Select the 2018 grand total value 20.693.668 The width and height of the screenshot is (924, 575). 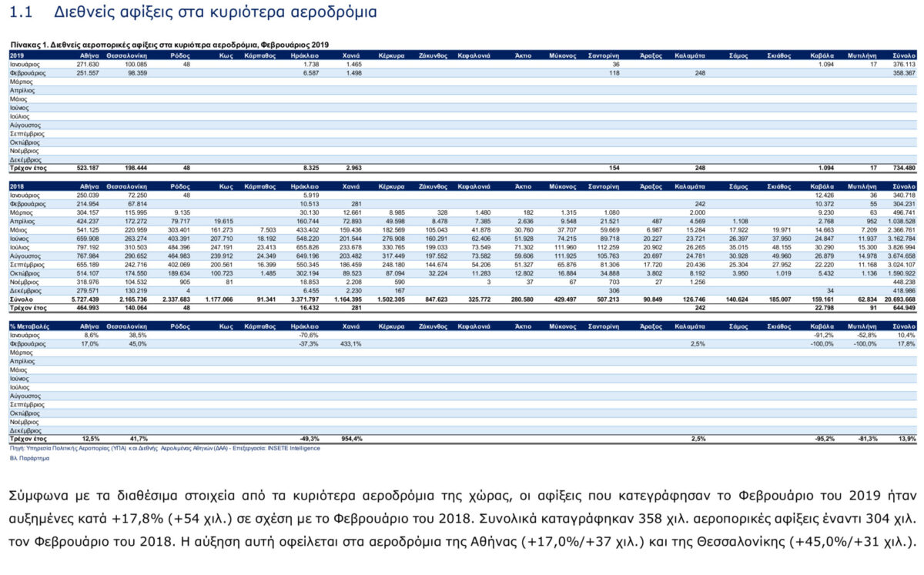click(x=899, y=299)
